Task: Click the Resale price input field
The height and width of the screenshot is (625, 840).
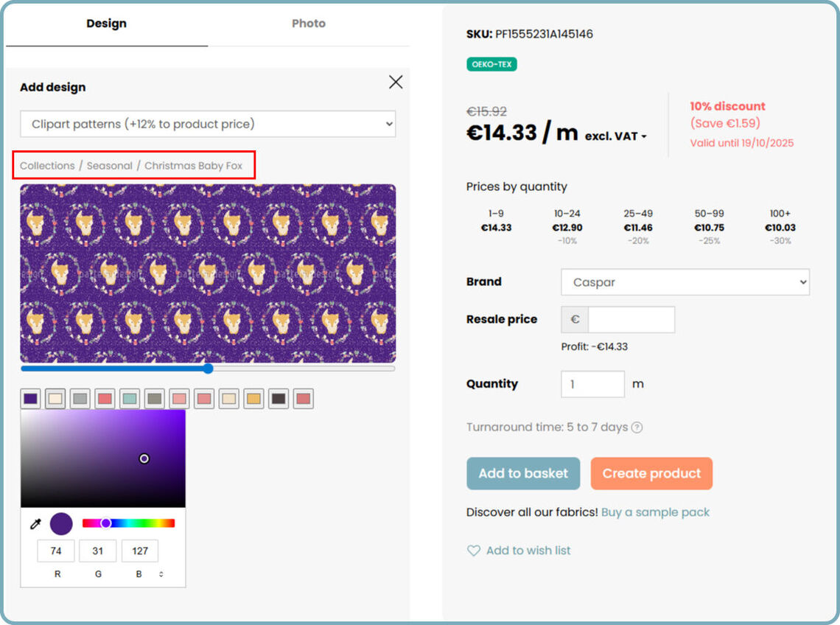Action: click(x=631, y=320)
